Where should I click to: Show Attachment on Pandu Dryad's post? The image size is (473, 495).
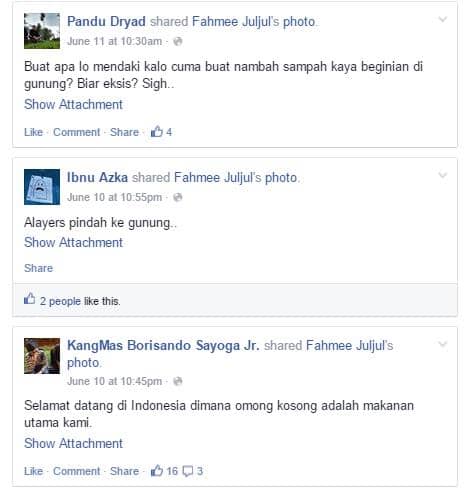coord(73,105)
